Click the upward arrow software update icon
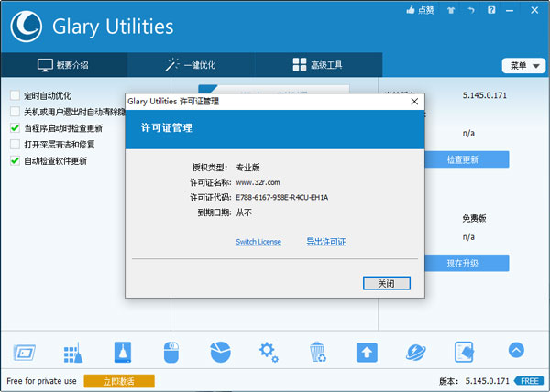 click(x=367, y=353)
